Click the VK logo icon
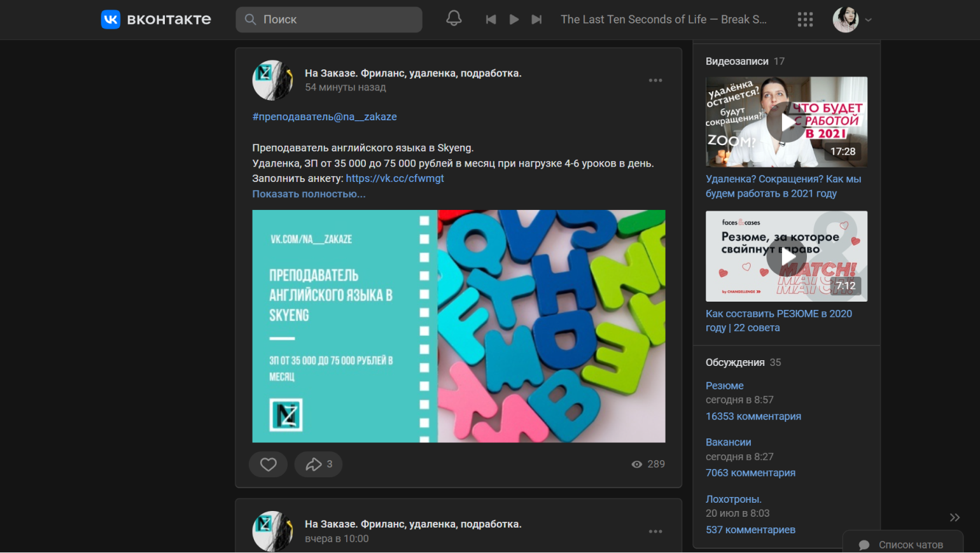Image resolution: width=980 pixels, height=553 pixels. coord(111,20)
